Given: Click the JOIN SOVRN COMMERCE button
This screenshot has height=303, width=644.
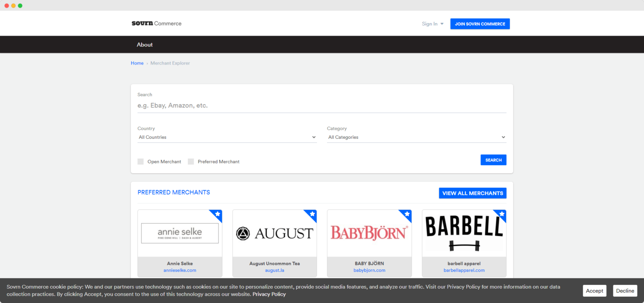Looking at the screenshot, I should [x=480, y=24].
